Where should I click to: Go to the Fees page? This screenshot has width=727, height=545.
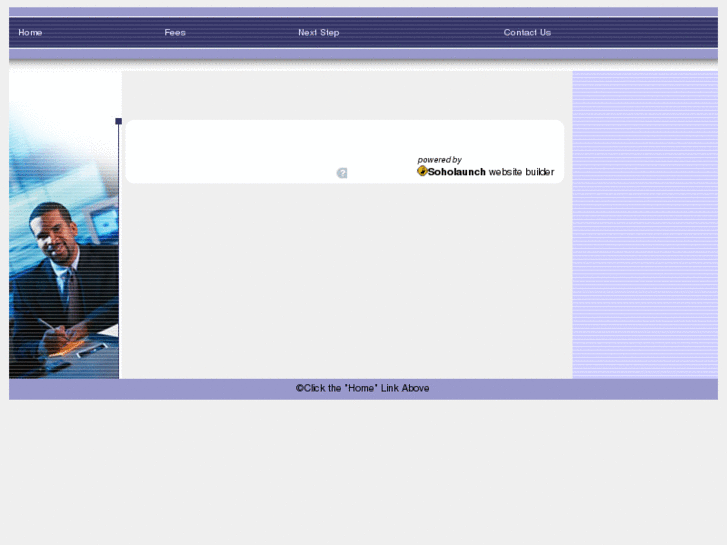[x=175, y=32]
